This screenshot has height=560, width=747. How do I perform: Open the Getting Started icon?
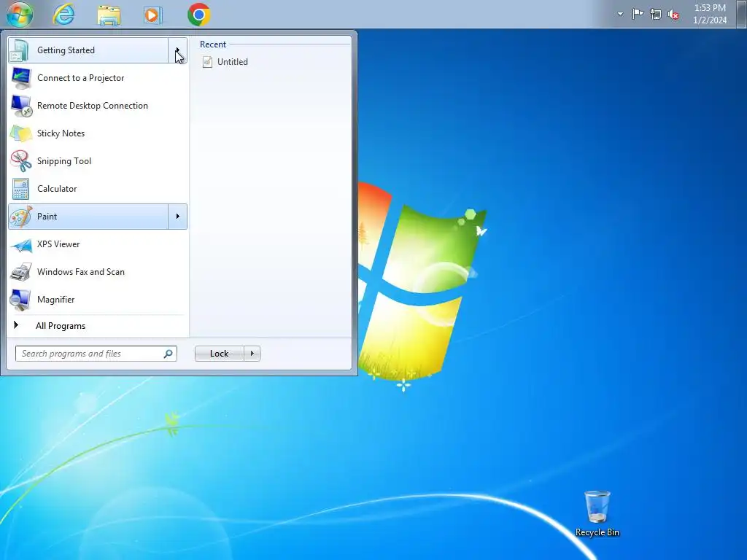[20, 50]
